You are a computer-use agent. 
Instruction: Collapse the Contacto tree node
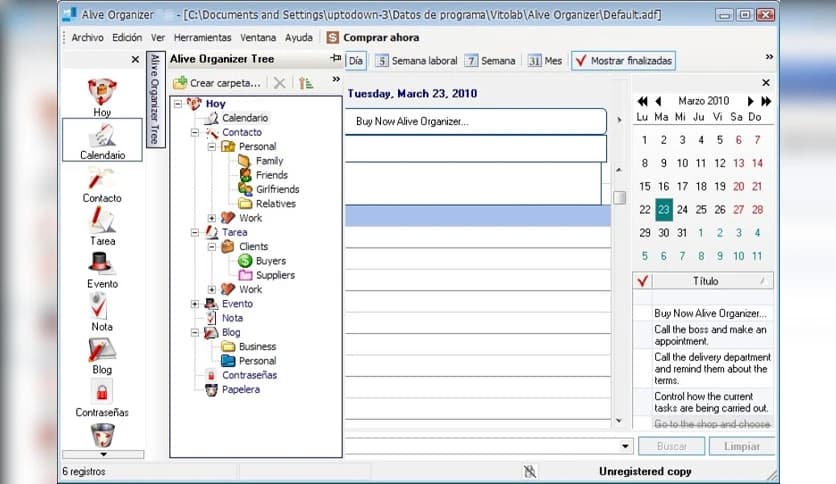pyautogui.click(x=195, y=132)
